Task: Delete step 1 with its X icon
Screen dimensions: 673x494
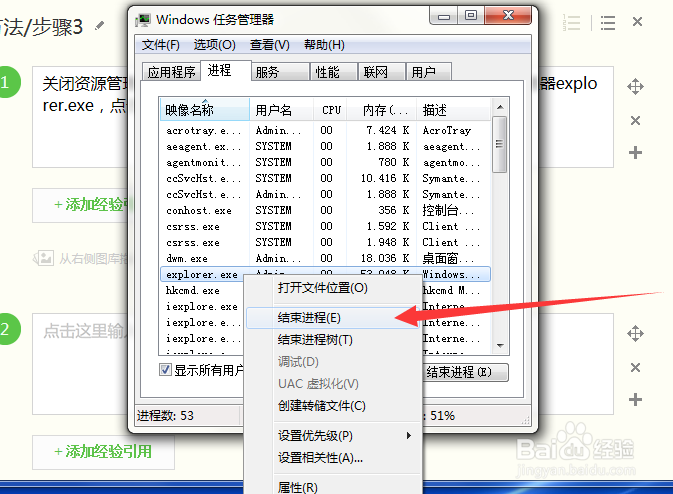Action: [635, 120]
